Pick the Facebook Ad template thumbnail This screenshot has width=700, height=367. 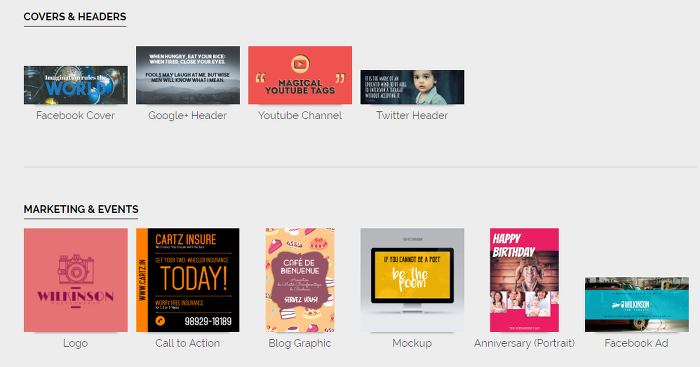pyautogui.click(x=637, y=304)
